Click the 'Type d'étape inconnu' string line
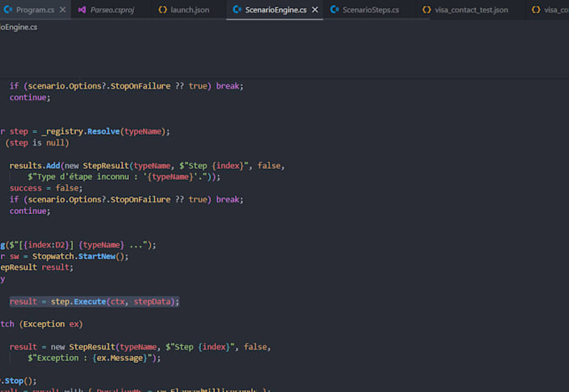Screen dimensions: 569x392 [x=124, y=177]
